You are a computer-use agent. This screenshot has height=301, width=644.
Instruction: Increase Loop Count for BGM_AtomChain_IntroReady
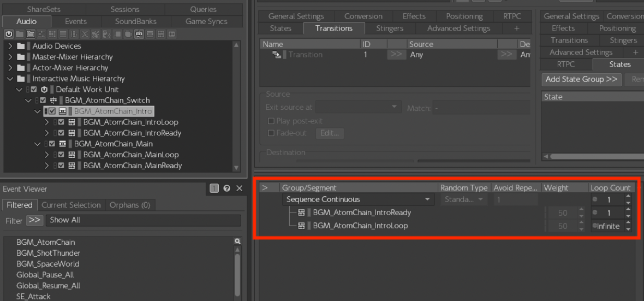point(628,210)
